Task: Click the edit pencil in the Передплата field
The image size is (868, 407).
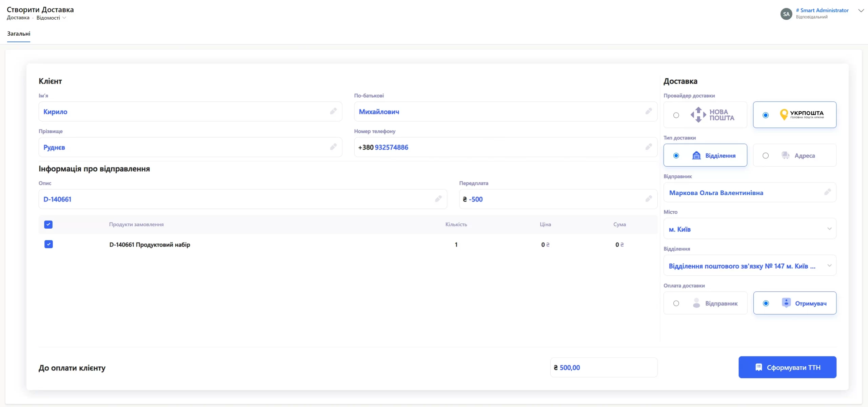Action: [x=648, y=199]
